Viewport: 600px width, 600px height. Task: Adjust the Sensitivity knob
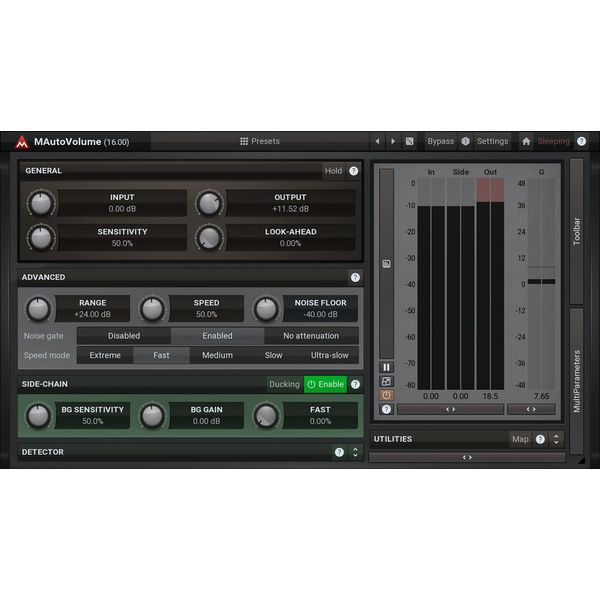[x=41, y=238]
